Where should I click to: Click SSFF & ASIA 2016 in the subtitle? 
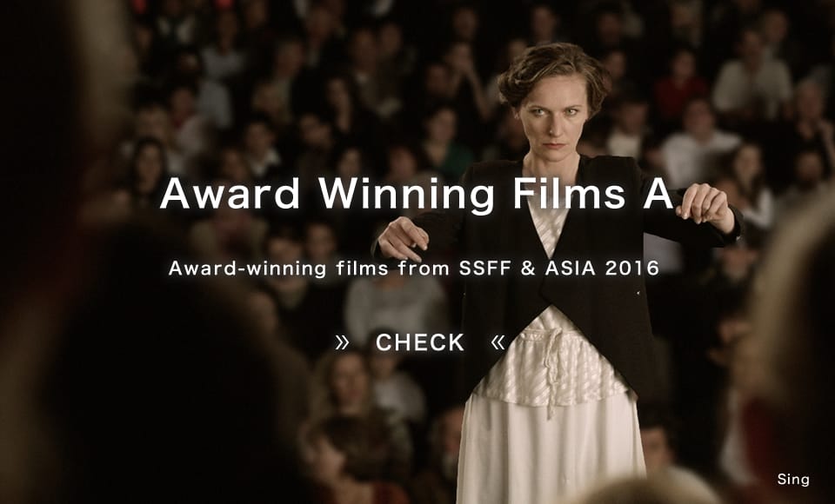[x=559, y=268]
